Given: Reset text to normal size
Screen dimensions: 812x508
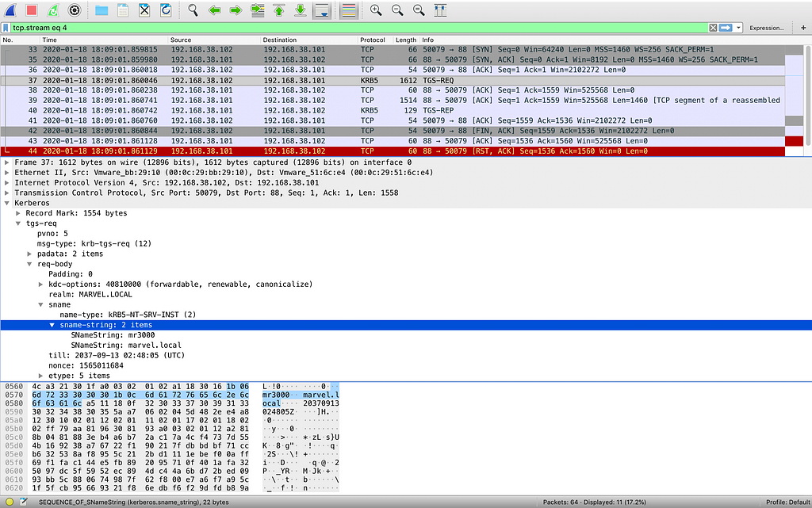Looking at the screenshot, I should (419, 10).
